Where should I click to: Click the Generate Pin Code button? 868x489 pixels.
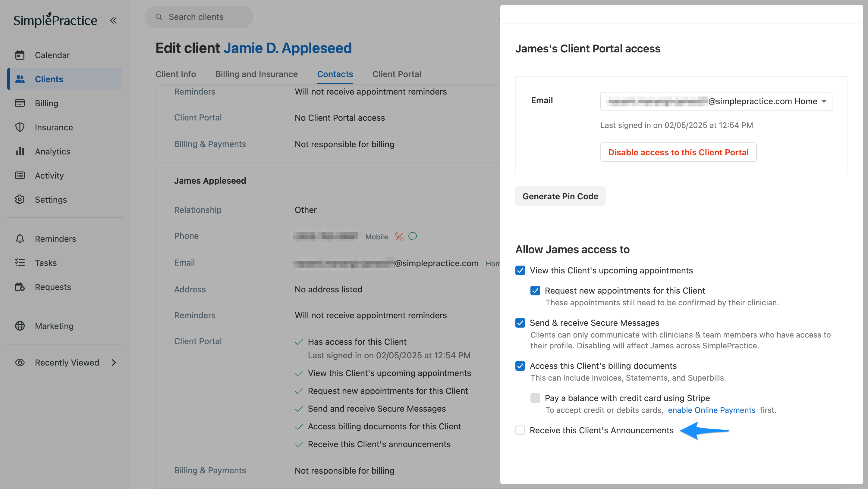560,196
